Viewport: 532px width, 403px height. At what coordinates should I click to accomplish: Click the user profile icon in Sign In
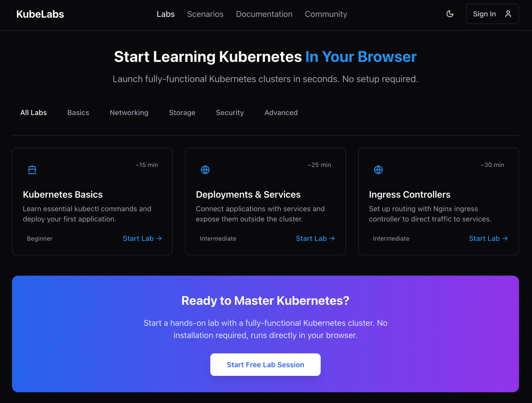(508, 14)
